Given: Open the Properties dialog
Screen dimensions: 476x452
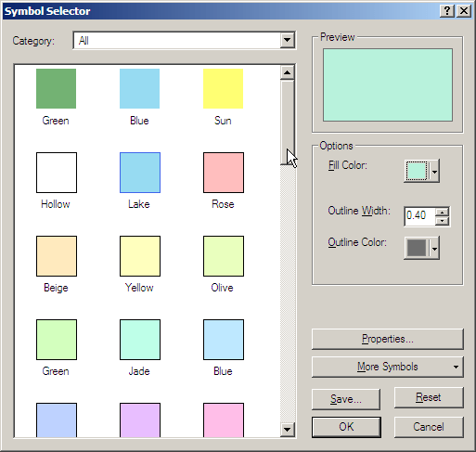Looking at the screenshot, I should [x=388, y=339].
